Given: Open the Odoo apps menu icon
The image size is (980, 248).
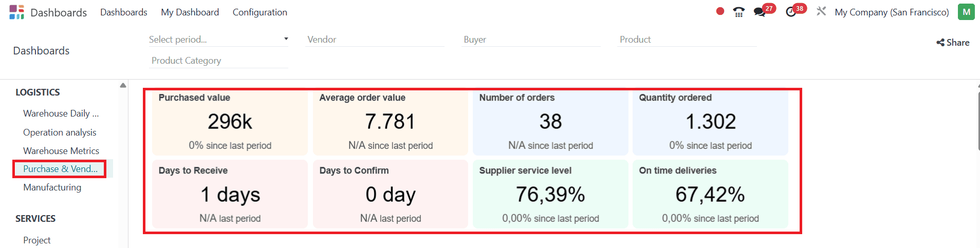Looking at the screenshot, I should [x=16, y=12].
